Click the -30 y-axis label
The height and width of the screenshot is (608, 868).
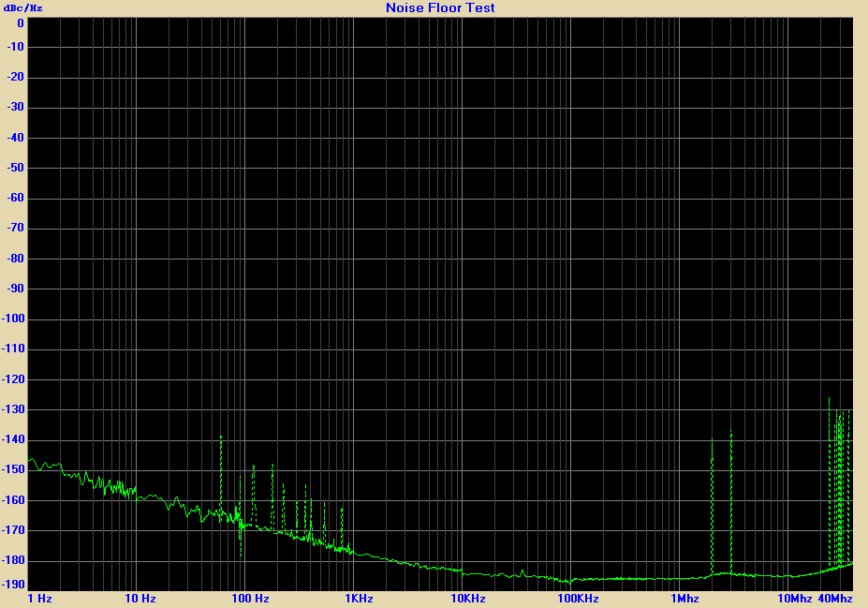16,107
